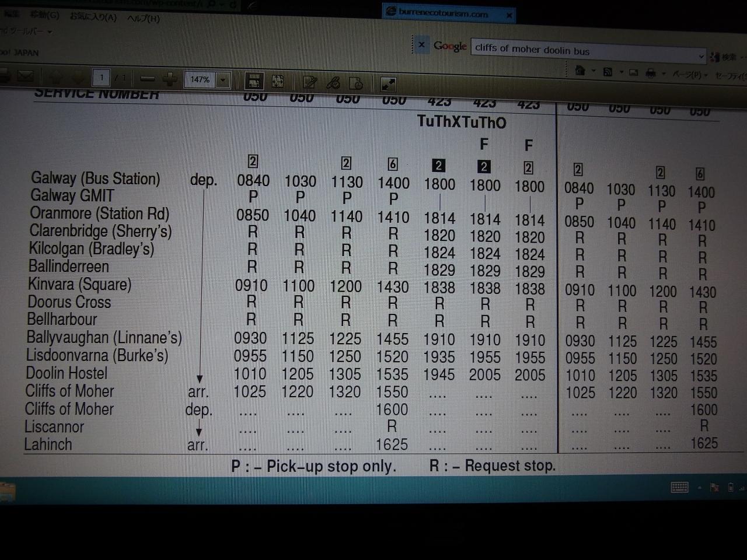Open the 147% zoom level dropdown

click(223, 80)
